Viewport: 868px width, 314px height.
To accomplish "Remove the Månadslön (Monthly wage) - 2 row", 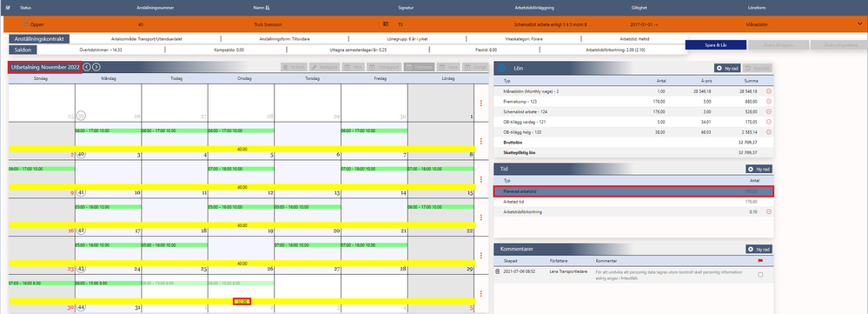I will click(x=769, y=91).
